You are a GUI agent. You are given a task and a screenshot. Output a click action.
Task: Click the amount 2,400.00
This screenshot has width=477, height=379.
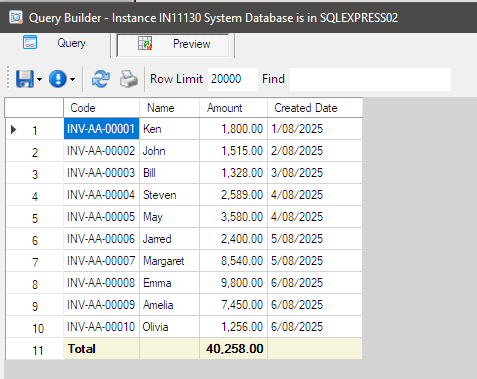[x=233, y=239]
